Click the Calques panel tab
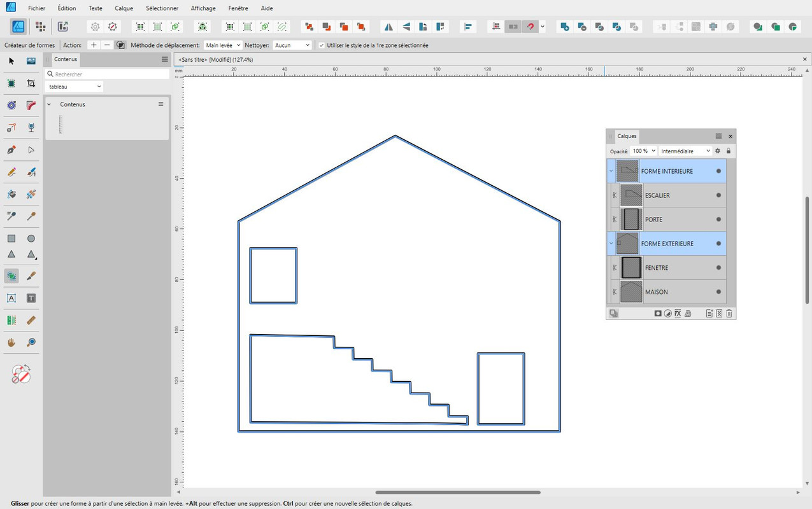 click(627, 136)
